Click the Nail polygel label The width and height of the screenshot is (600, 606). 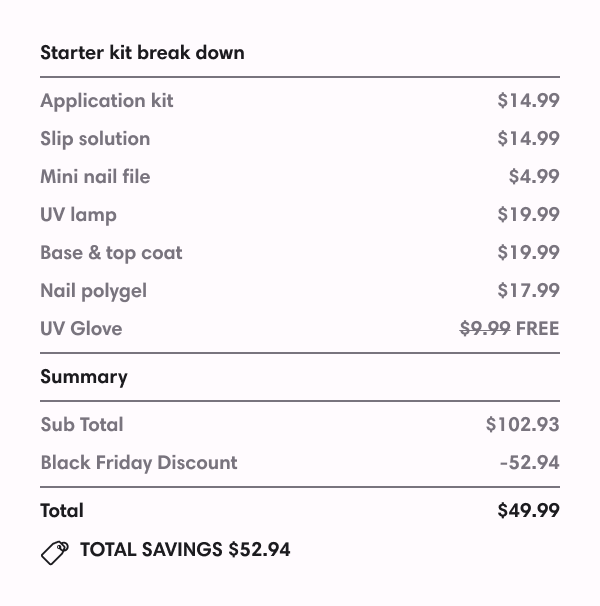[93, 290]
